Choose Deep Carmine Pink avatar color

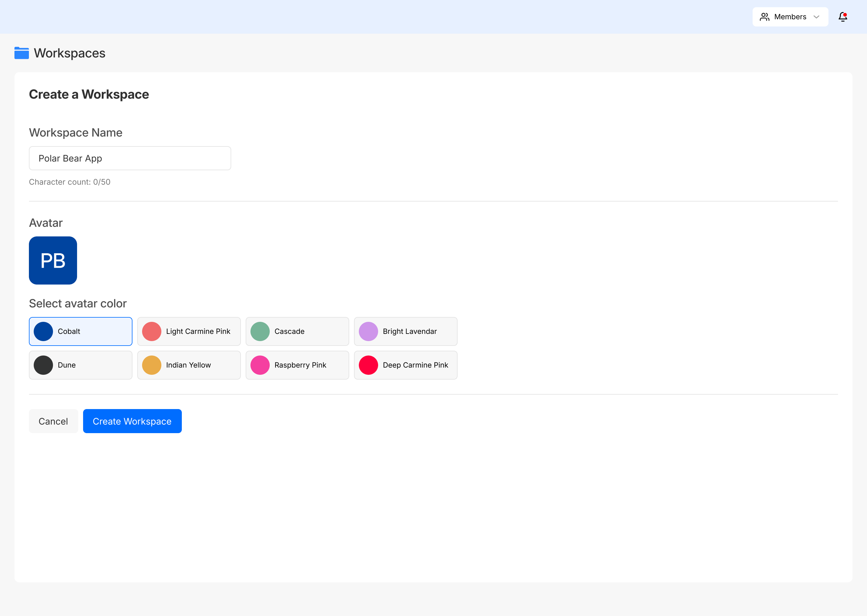406,365
